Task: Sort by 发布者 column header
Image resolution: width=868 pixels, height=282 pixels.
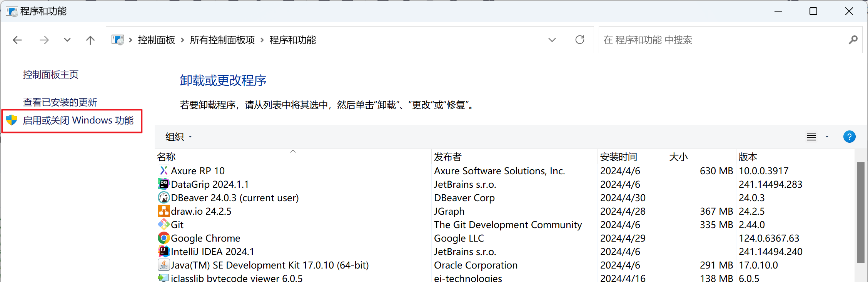Action: 514,157
